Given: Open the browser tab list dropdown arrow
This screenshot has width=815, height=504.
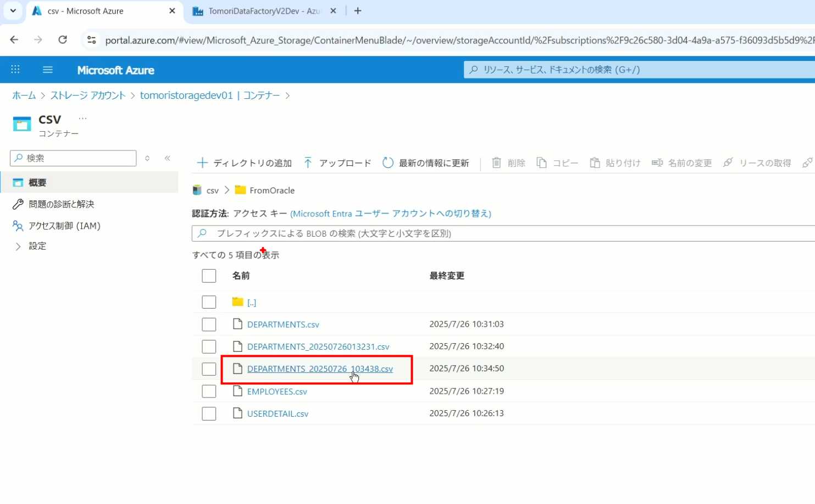Looking at the screenshot, I should point(13,11).
